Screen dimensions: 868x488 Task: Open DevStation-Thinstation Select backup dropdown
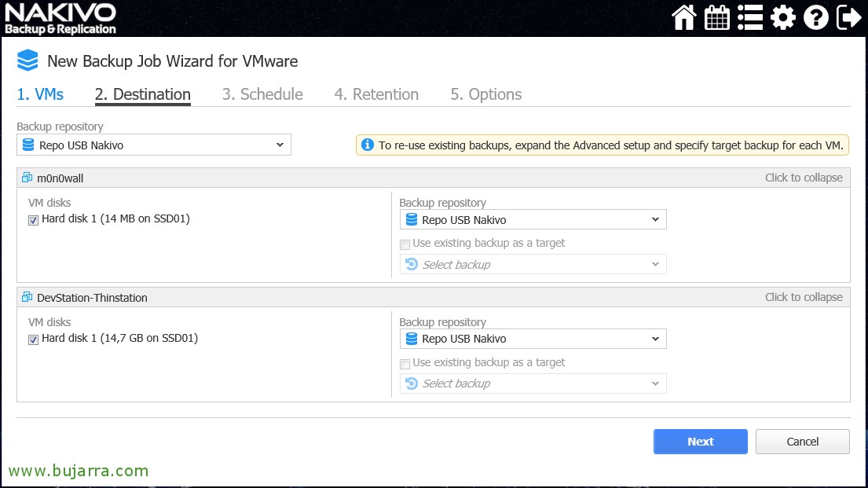point(533,383)
